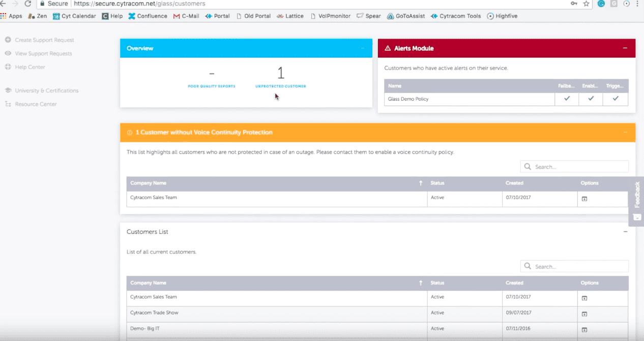The height and width of the screenshot is (341, 644).
Task: Click the Create Support Request plus icon
Action: click(8, 40)
